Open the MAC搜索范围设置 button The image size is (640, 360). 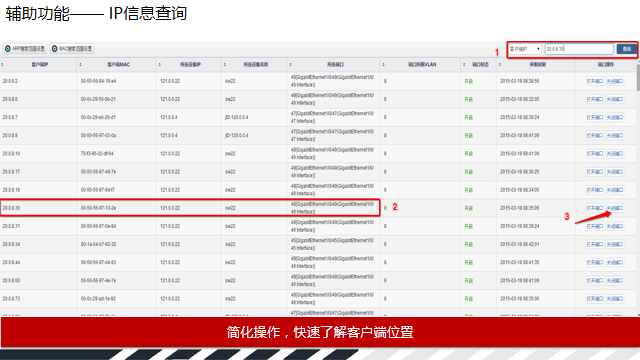pos(72,49)
